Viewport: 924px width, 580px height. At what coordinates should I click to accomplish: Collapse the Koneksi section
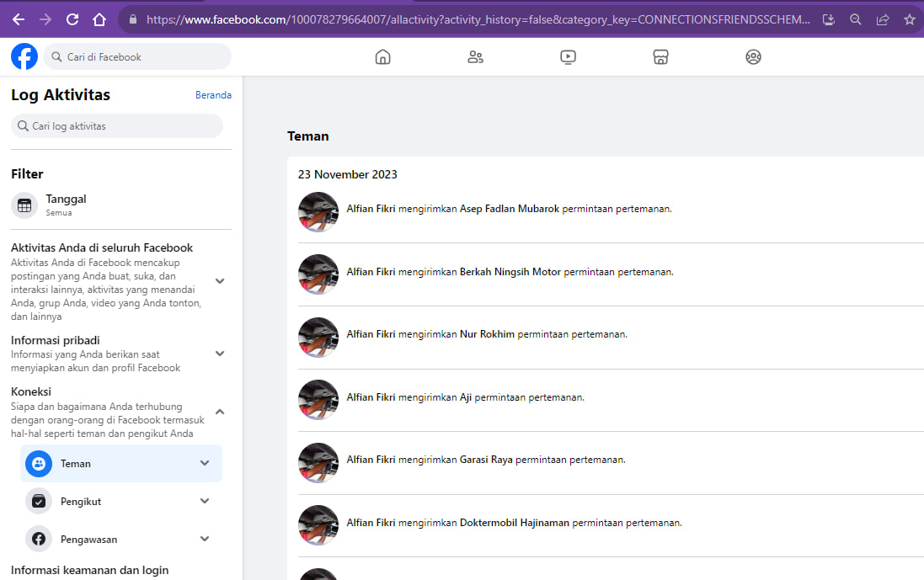(220, 412)
